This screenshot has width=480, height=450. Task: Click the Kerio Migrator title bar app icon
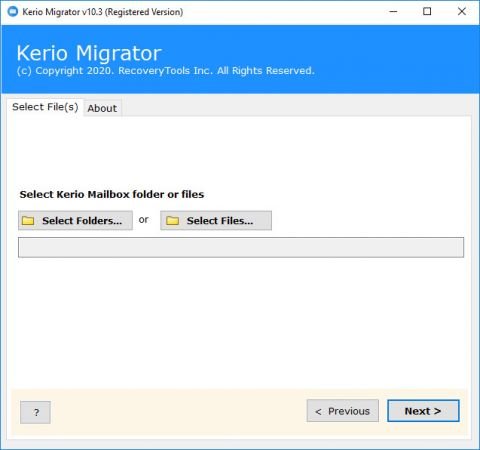(12, 12)
